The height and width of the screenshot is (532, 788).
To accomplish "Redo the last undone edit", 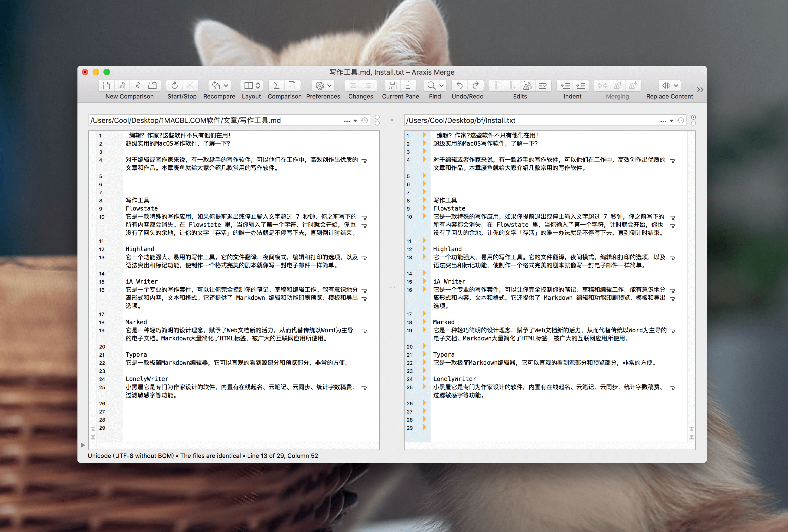I will [x=476, y=86].
